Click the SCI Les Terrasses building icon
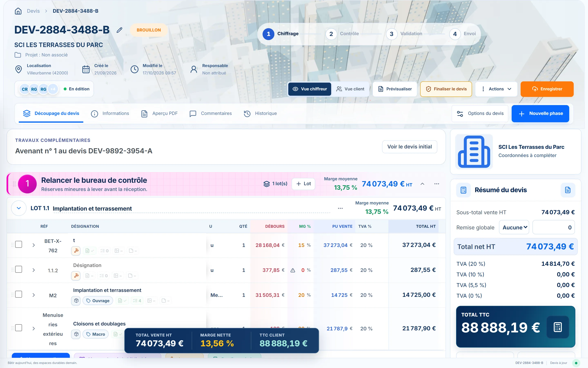Viewport: 588px width, 368px height. 474,152
